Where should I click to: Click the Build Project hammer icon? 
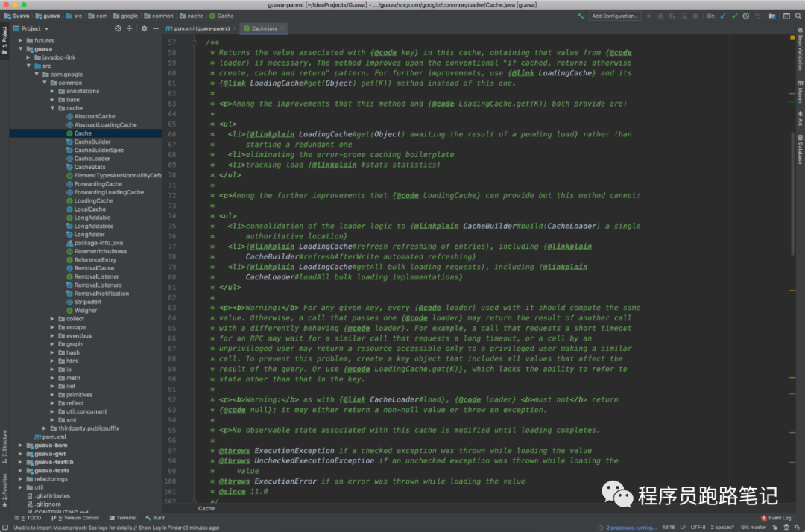580,16
